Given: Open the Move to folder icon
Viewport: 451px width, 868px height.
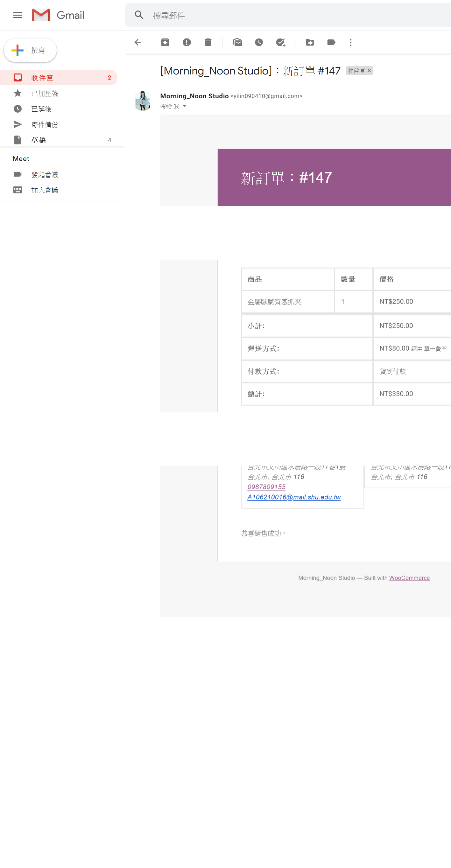Looking at the screenshot, I should click(309, 42).
